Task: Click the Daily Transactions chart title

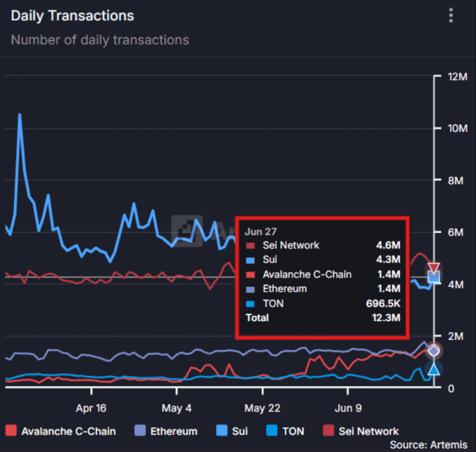Action: point(72,16)
